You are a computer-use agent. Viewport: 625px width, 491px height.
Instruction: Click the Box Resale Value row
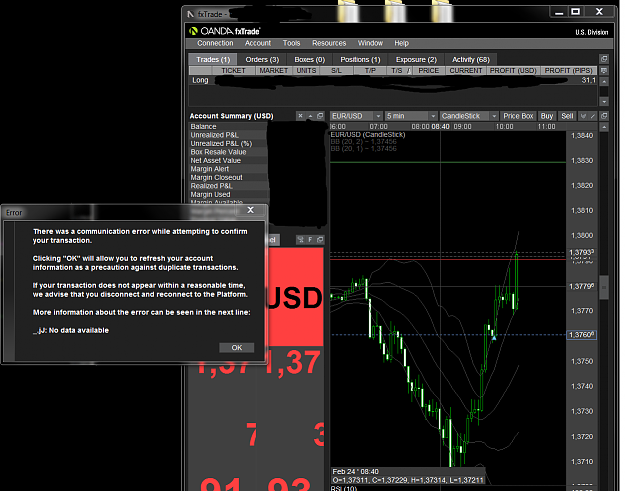tap(228, 152)
